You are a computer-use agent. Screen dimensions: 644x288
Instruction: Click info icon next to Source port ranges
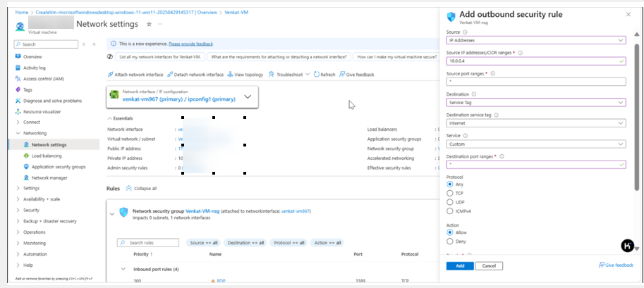(x=493, y=74)
